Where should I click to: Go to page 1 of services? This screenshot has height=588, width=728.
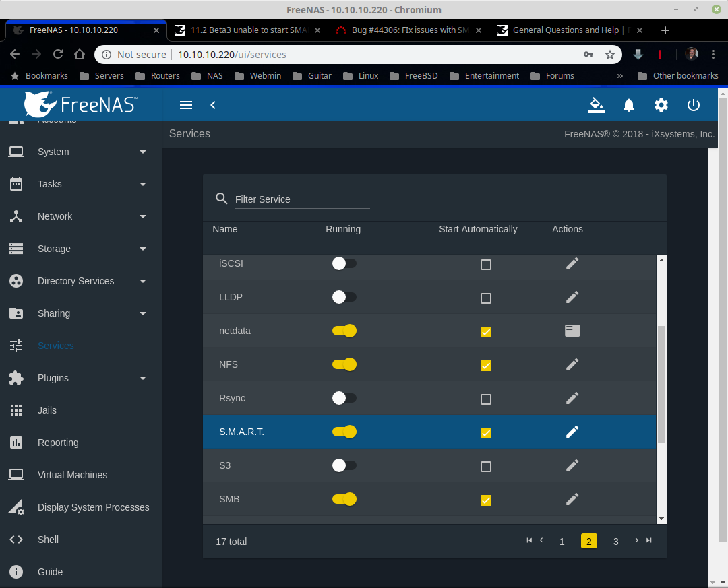pyautogui.click(x=562, y=541)
